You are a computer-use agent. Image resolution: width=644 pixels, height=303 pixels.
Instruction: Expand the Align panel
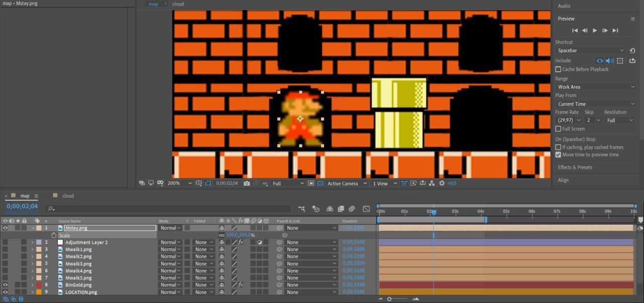(563, 180)
